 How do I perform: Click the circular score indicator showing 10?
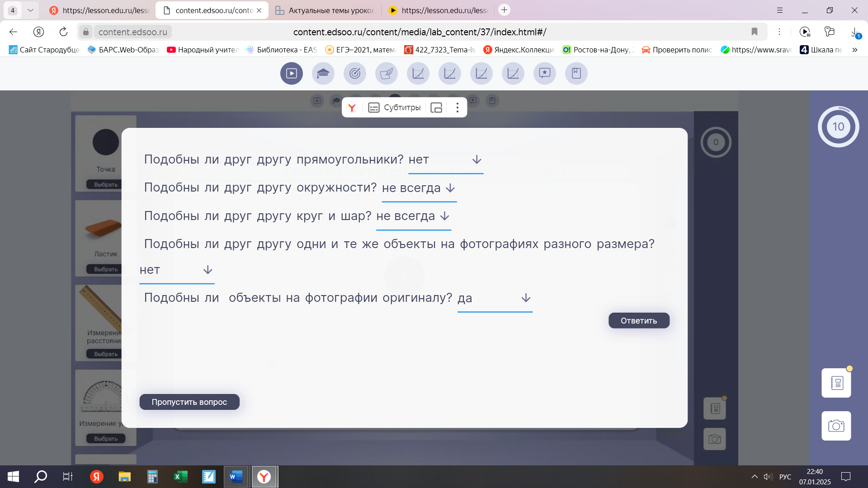click(x=838, y=127)
